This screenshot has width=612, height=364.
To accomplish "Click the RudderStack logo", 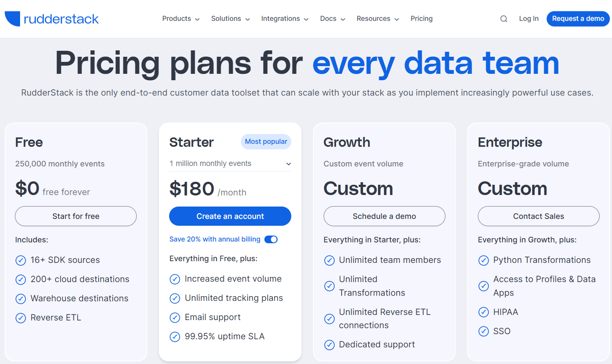I will click(x=51, y=18).
